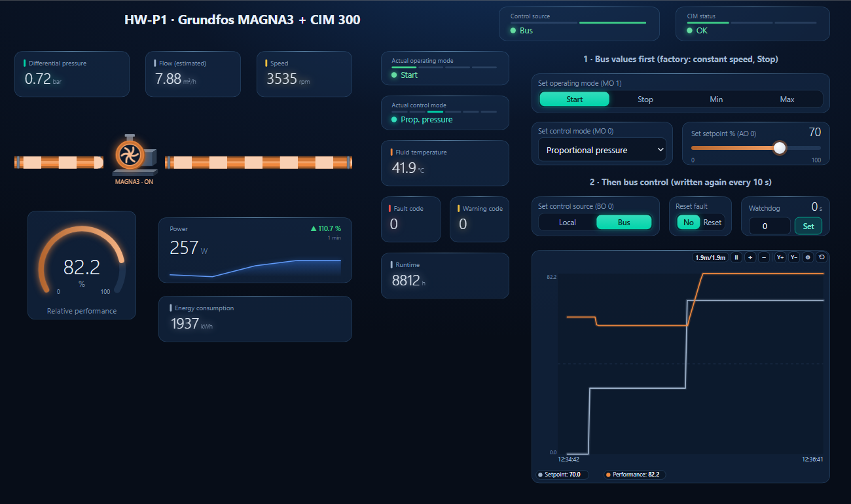The image size is (851, 504).
Task: Open the control mode dropdown
Action: click(x=602, y=150)
